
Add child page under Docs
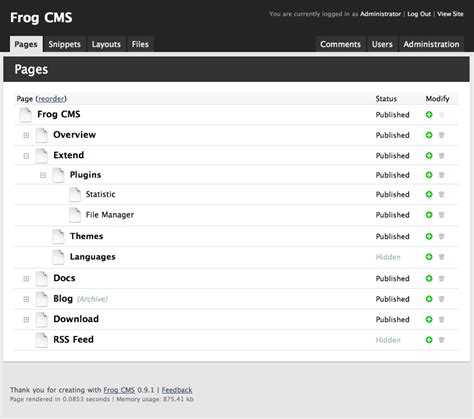tap(429, 278)
